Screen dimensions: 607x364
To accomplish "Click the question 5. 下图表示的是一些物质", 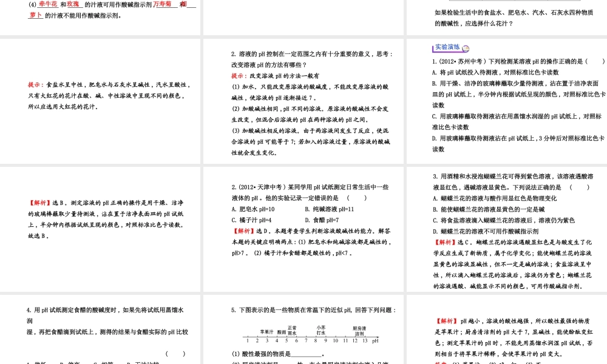I will coord(314,310).
